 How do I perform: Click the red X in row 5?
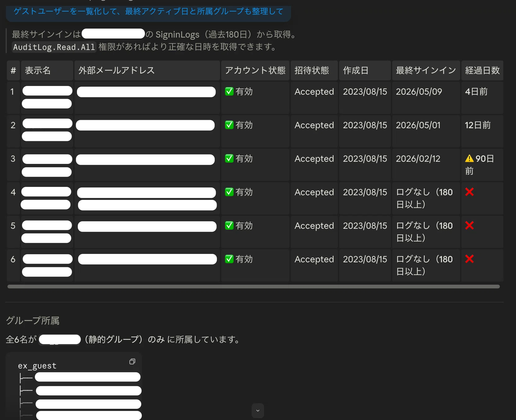click(469, 225)
